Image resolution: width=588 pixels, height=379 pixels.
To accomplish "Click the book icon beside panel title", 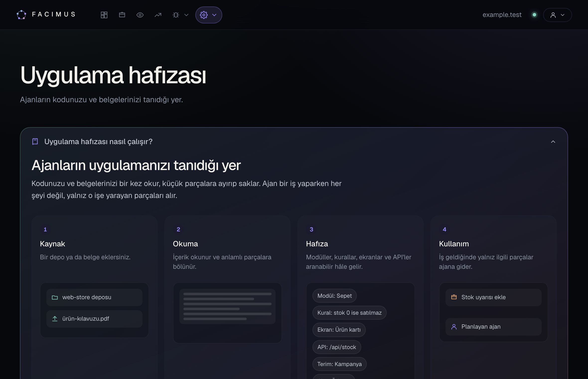I will click(x=35, y=142).
